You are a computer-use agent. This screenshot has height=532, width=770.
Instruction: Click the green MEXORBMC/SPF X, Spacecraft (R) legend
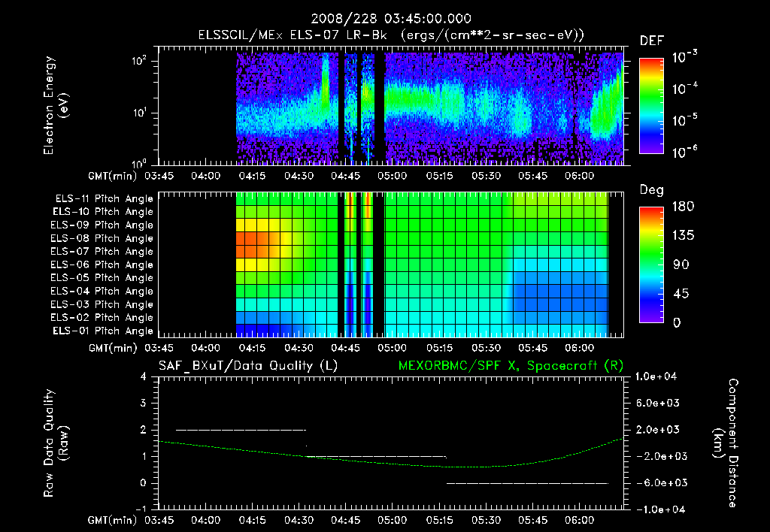pyautogui.click(x=511, y=366)
